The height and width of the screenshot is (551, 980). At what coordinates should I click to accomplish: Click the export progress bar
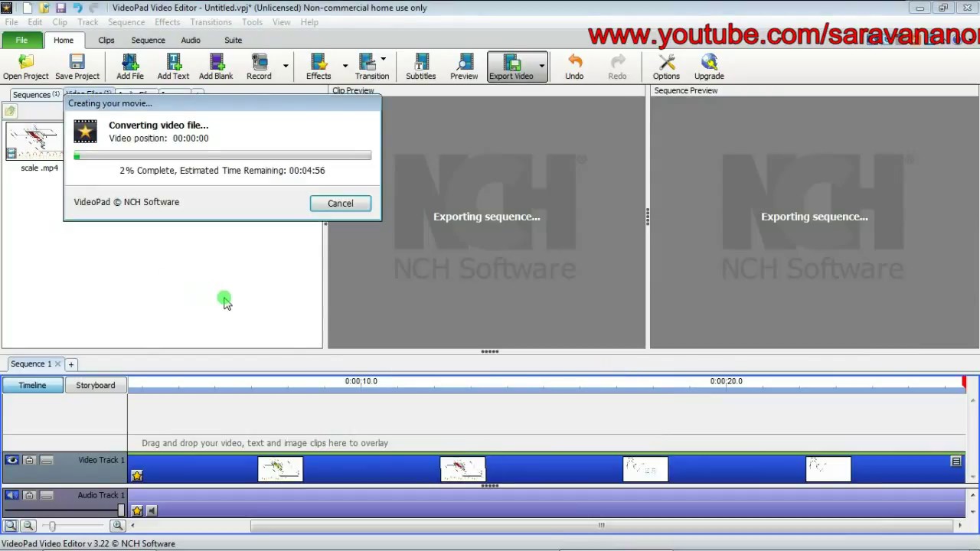(x=223, y=156)
